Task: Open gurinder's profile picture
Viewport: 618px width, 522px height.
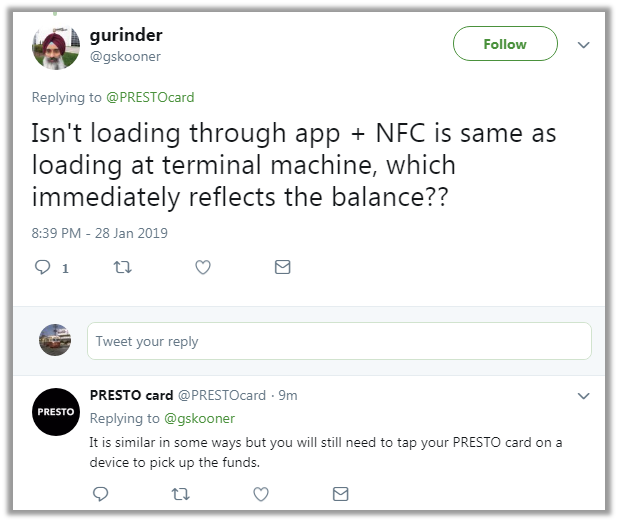Action: pos(56,47)
